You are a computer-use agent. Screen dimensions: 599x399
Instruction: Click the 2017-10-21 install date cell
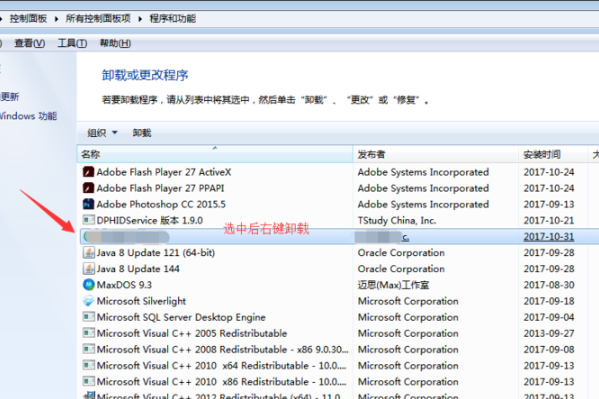coord(549,220)
